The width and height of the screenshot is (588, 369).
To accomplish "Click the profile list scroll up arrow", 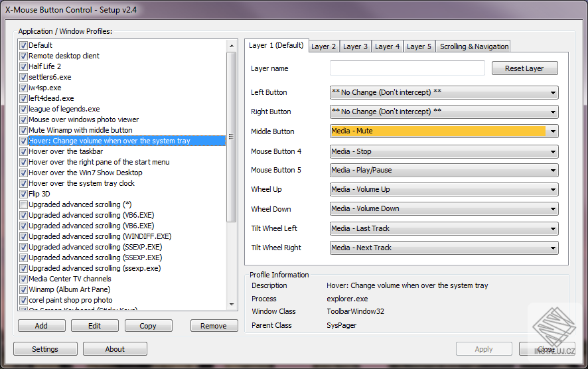I will pos(232,46).
